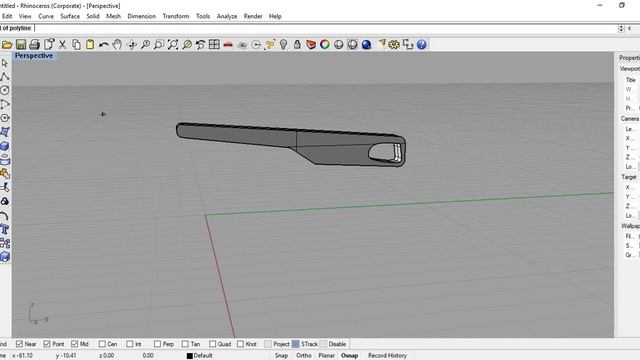
Task: Toggle Snap in the status bar
Action: point(281,356)
